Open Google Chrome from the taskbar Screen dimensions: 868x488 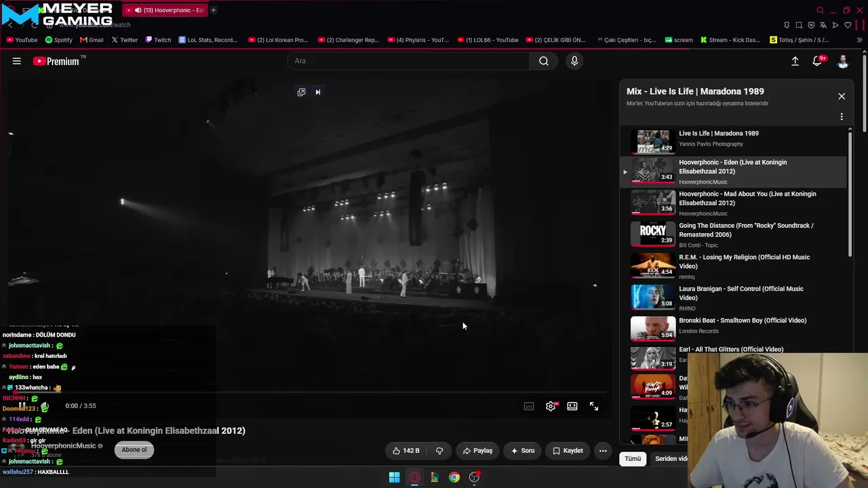(x=454, y=477)
